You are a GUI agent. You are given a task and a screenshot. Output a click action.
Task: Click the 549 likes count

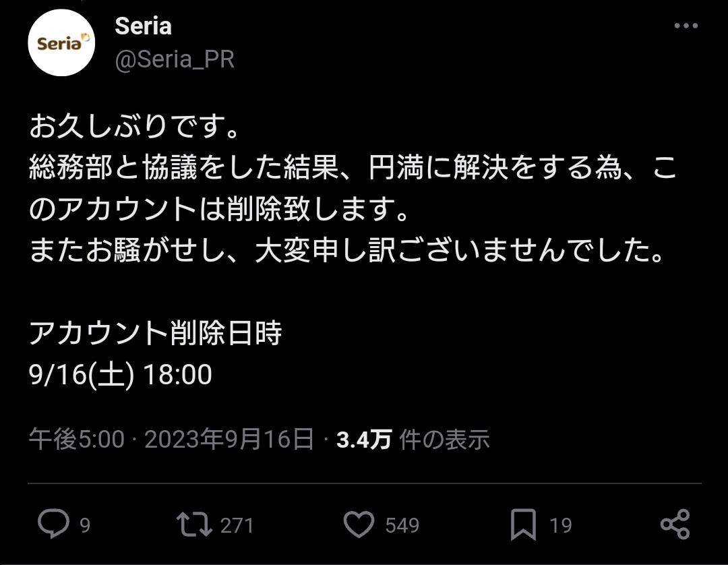tap(402, 525)
